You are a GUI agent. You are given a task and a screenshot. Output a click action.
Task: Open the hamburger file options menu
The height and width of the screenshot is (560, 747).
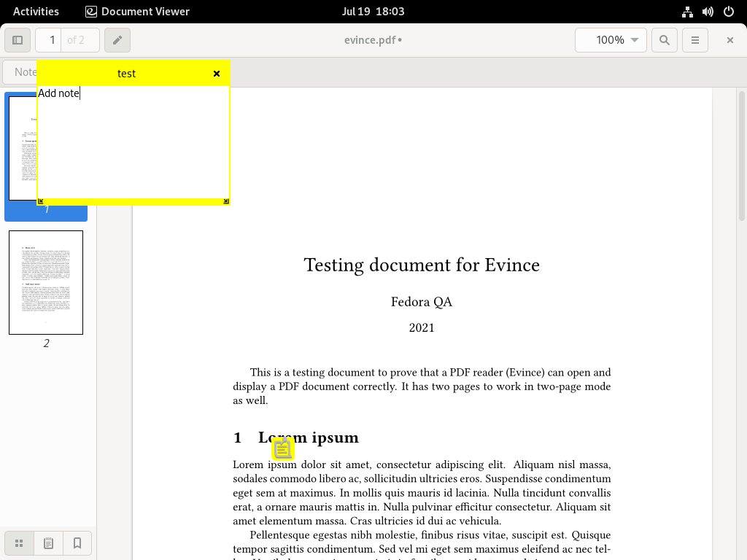(695, 40)
